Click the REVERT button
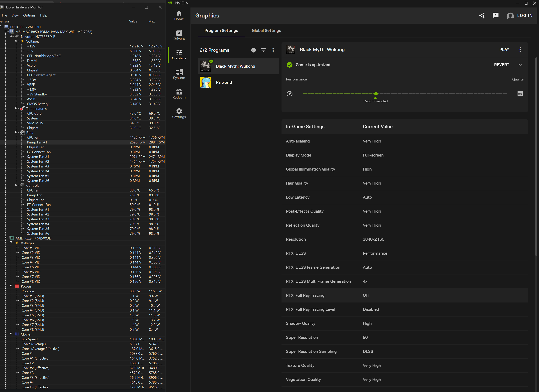This screenshot has width=539, height=392. pyautogui.click(x=501, y=65)
